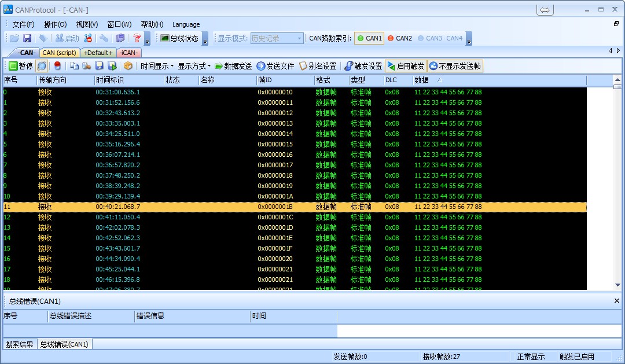Switch to the CAN (script) tab

pyautogui.click(x=59, y=53)
